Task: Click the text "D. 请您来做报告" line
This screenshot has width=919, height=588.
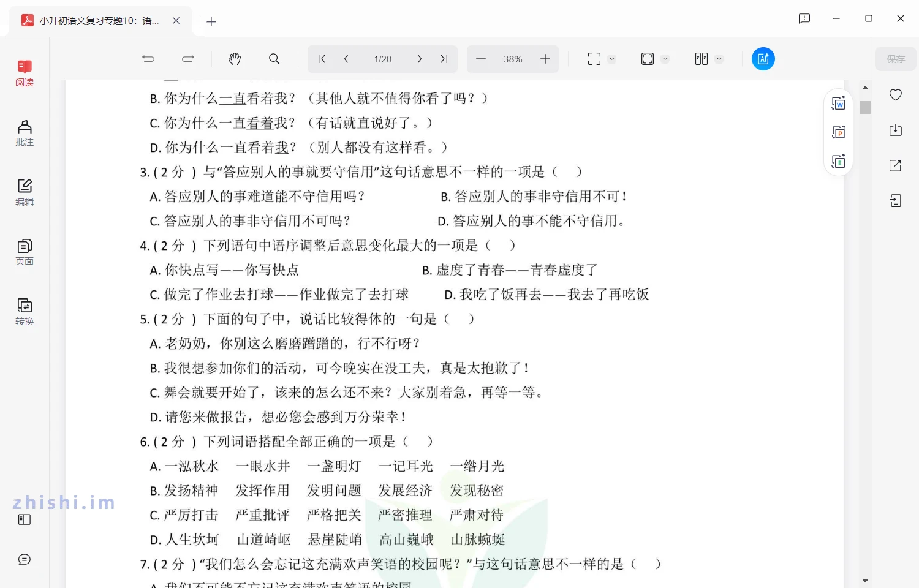Action: (278, 417)
